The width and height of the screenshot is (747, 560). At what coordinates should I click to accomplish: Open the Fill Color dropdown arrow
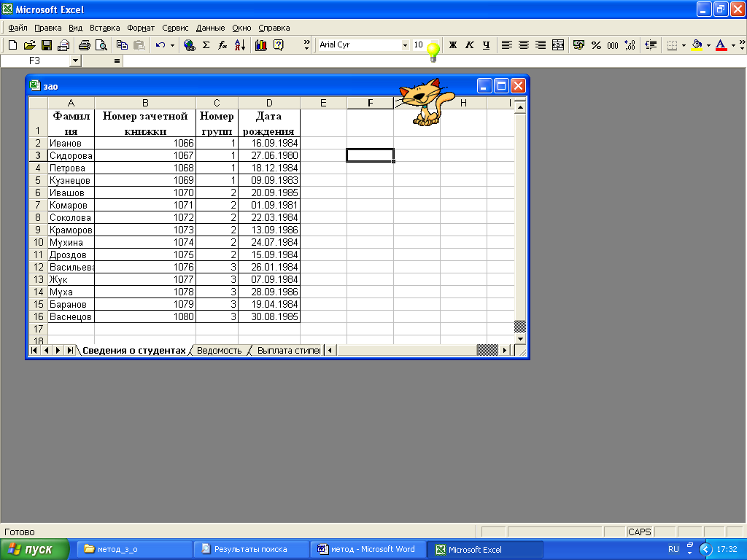pyautogui.click(x=708, y=44)
